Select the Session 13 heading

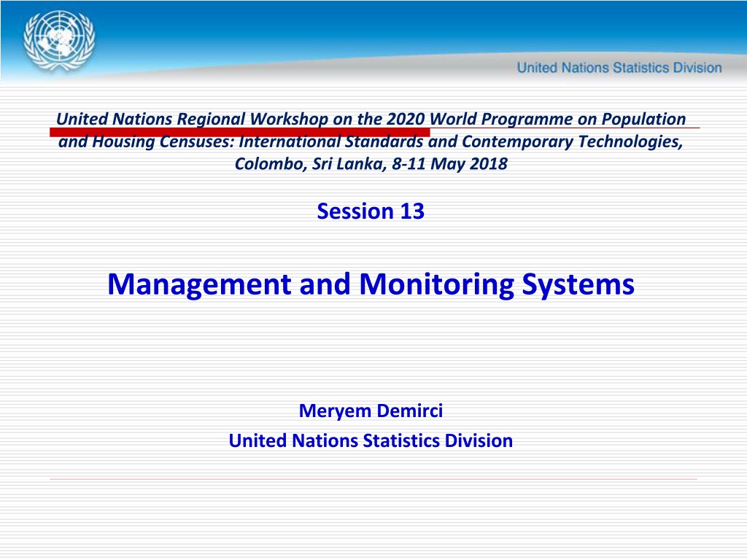(371, 211)
